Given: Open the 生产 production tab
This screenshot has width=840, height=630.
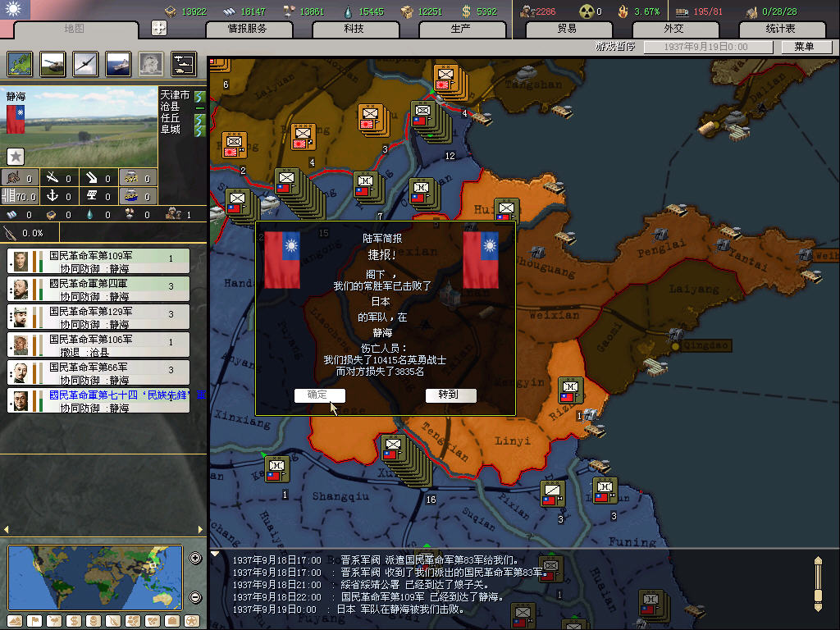Looking at the screenshot, I should point(461,29).
